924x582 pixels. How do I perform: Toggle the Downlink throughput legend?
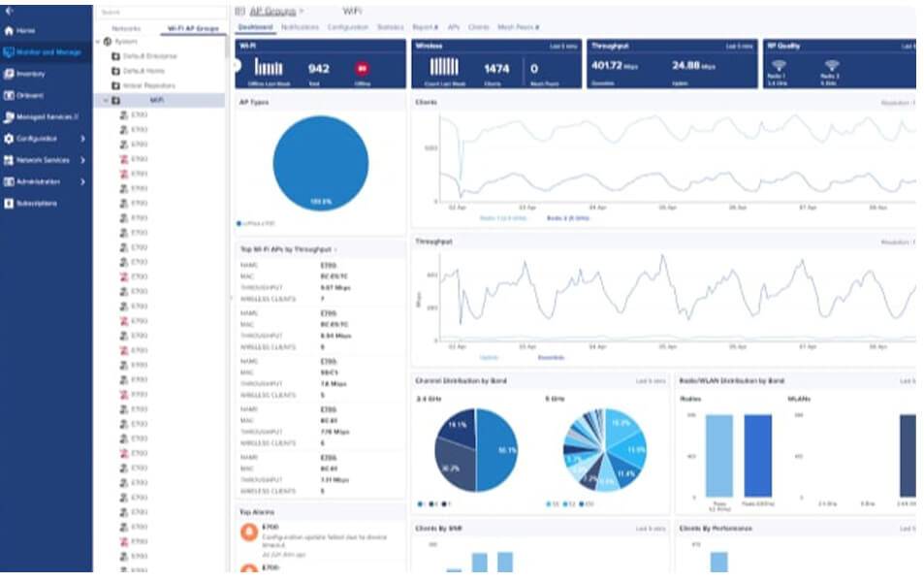coord(551,357)
